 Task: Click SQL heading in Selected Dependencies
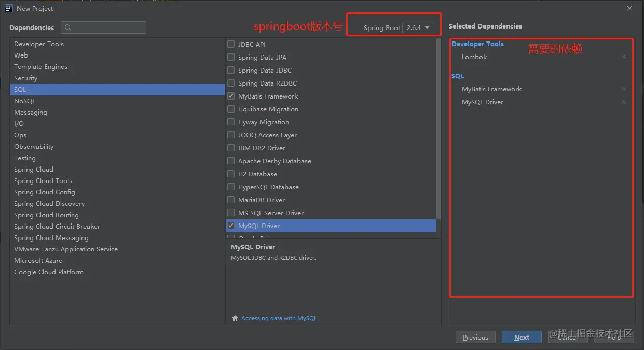click(458, 76)
